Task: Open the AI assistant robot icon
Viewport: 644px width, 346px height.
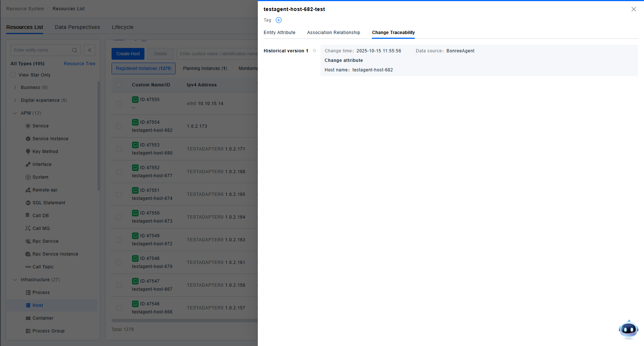Action: (628, 329)
